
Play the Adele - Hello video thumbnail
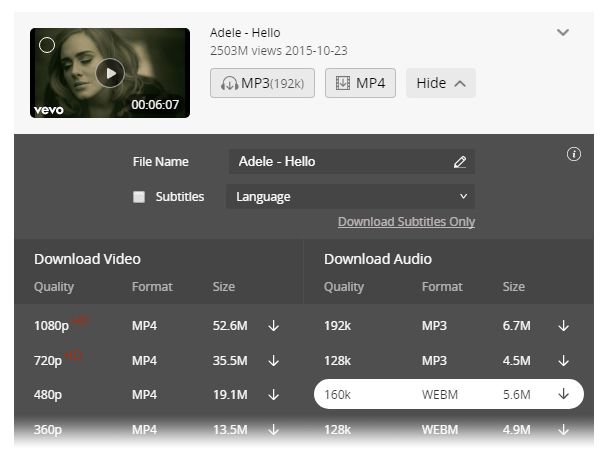(x=110, y=73)
